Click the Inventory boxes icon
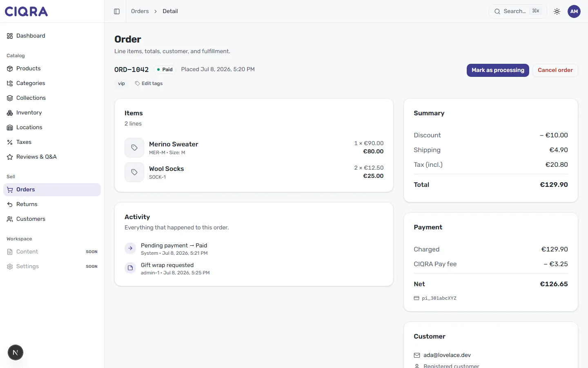Image resolution: width=588 pixels, height=368 pixels. (10, 113)
